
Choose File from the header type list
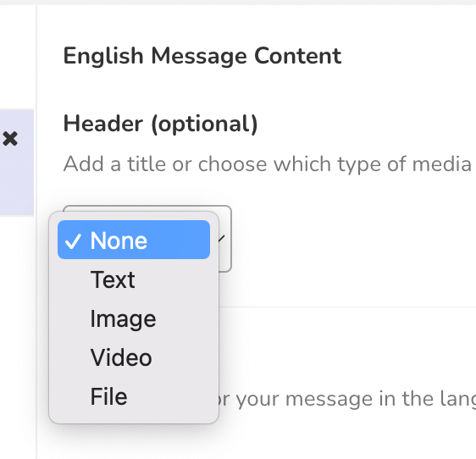tap(134, 396)
